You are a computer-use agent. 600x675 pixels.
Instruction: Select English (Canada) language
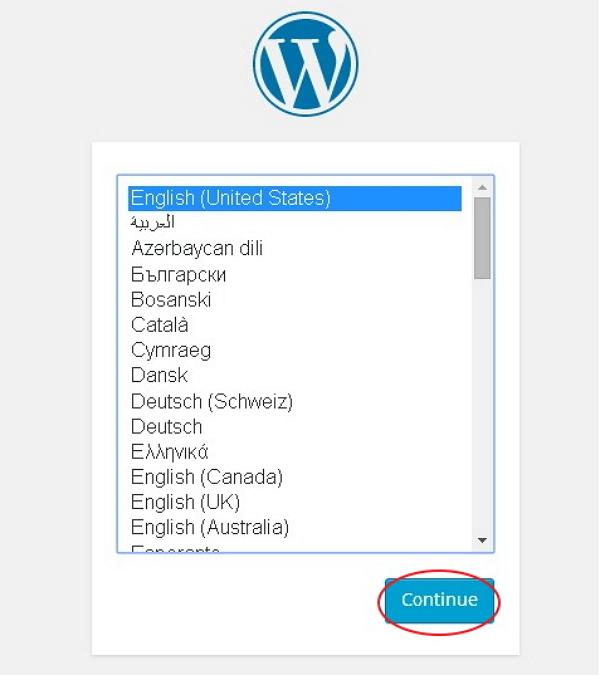pyautogui.click(x=206, y=477)
